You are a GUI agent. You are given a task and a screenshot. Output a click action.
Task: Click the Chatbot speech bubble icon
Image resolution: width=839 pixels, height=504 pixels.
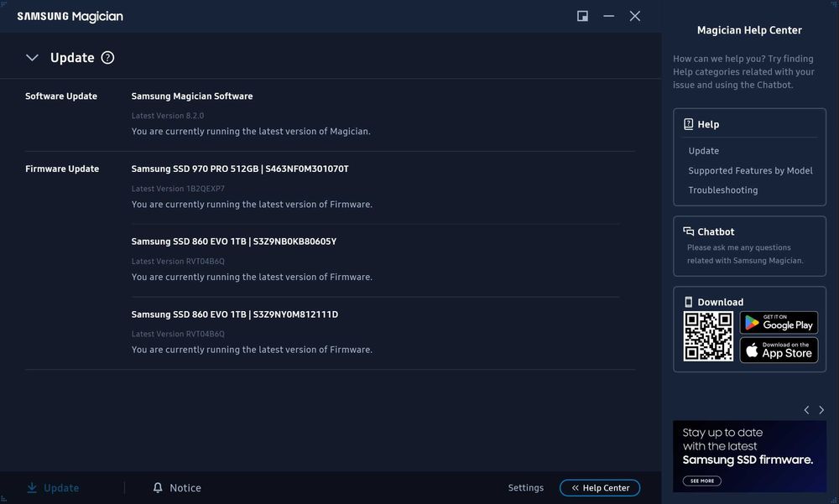(x=689, y=231)
